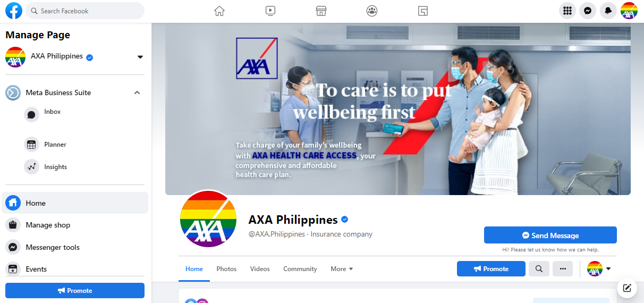Click the Promote button in sidebar
644x303 pixels.
coord(75,290)
